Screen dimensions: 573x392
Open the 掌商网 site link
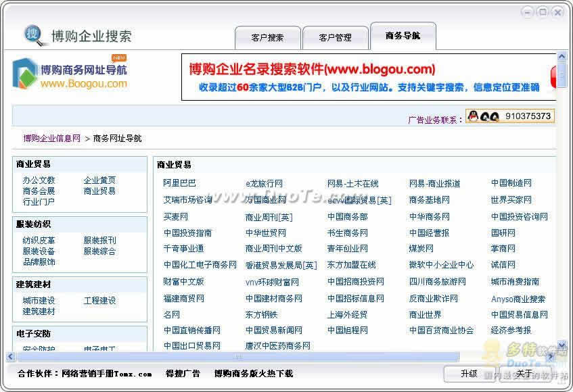point(503,249)
